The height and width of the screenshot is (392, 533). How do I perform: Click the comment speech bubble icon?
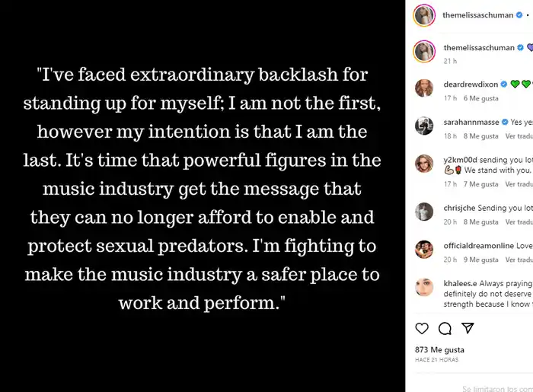pyautogui.click(x=445, y=328)
